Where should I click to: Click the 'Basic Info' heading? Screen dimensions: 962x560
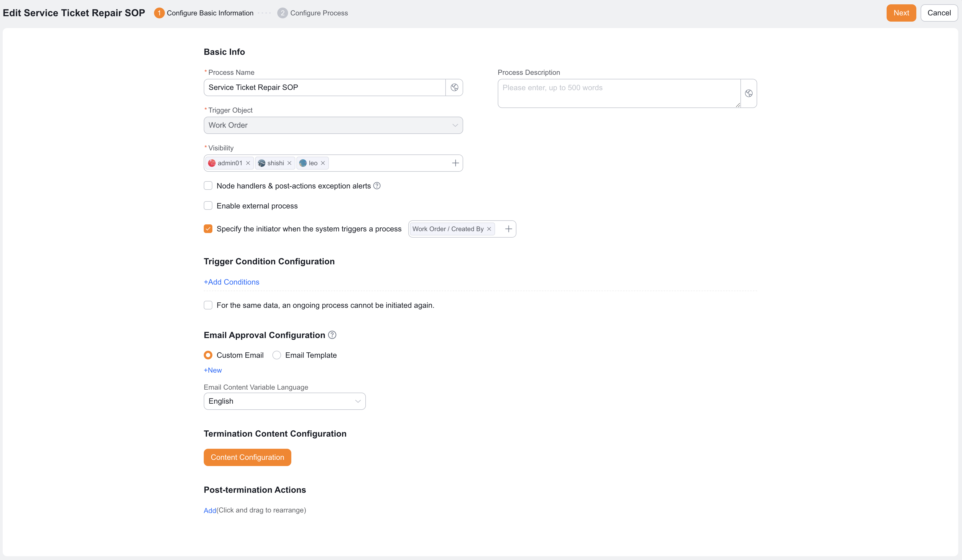point(224,52)
